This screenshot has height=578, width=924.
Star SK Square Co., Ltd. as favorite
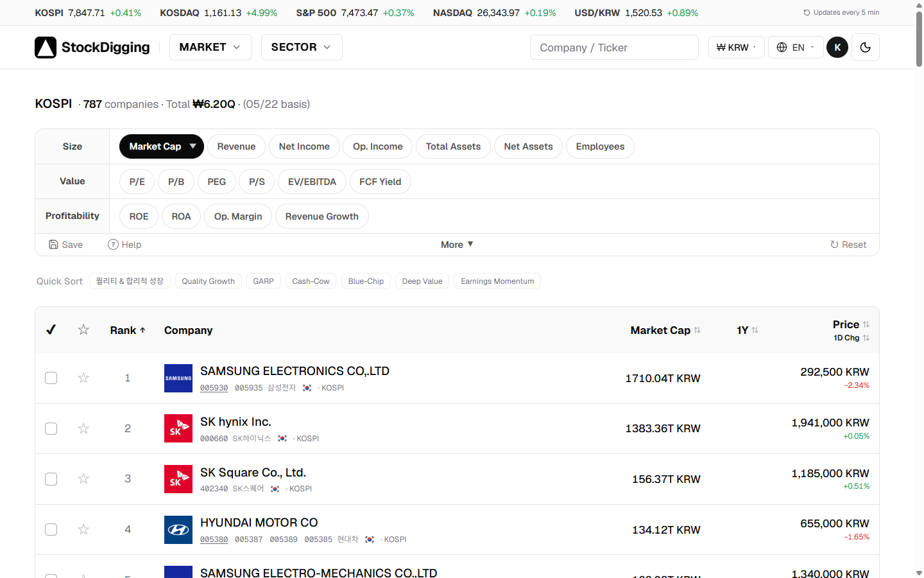83,479
